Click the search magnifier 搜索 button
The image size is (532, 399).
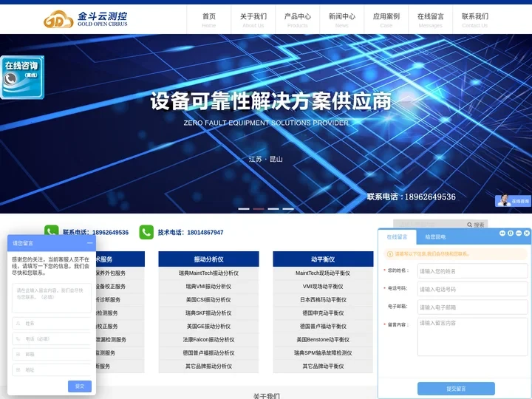pyautogui.click(x=476, y=225)
